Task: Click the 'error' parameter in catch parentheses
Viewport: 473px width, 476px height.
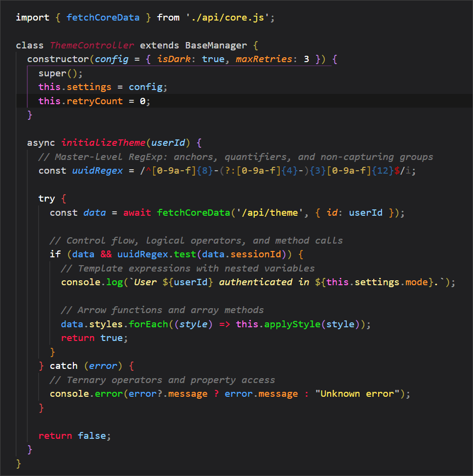Action: [103, 366]
